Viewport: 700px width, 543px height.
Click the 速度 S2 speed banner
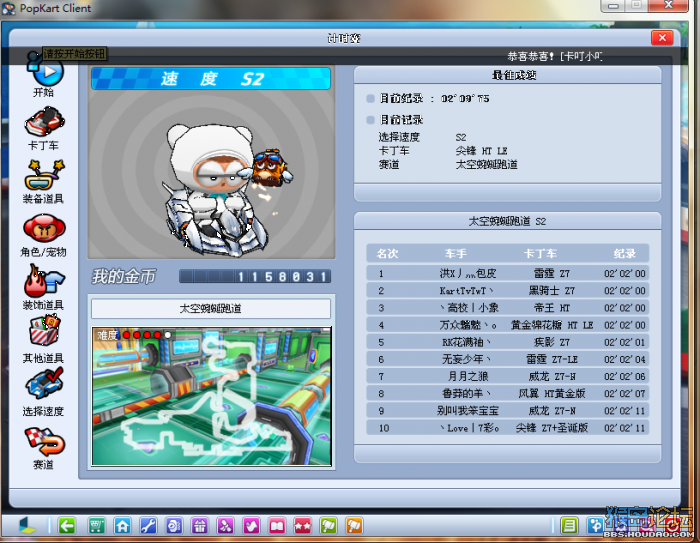[x=211, y=79]
